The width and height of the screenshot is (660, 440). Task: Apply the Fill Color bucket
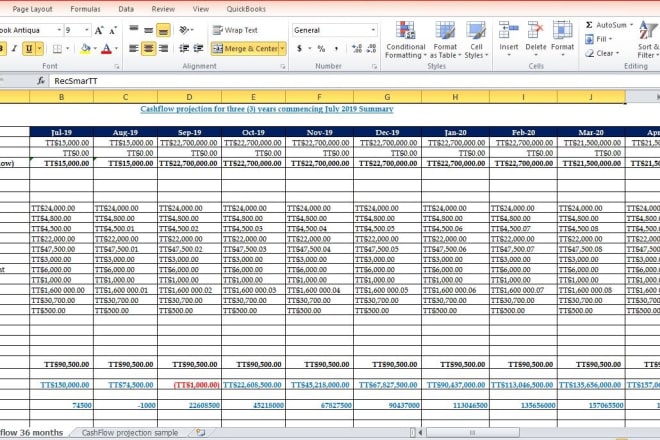[x=85, y=48]
